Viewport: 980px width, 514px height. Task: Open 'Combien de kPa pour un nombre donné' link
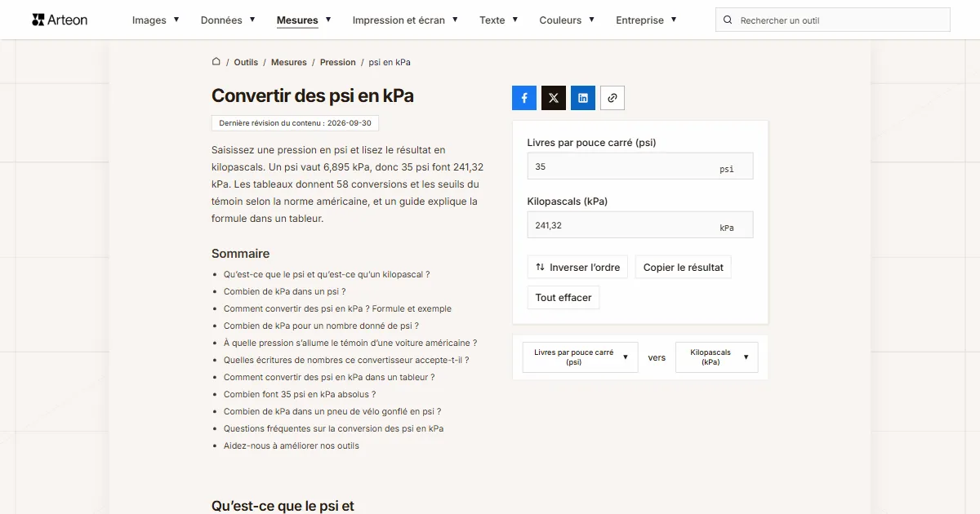tap(321, 326)
